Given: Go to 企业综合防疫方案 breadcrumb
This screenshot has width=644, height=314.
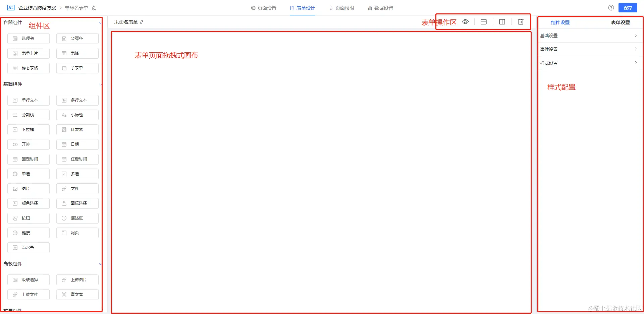Looking at the screenshot, I should point(37,8).
